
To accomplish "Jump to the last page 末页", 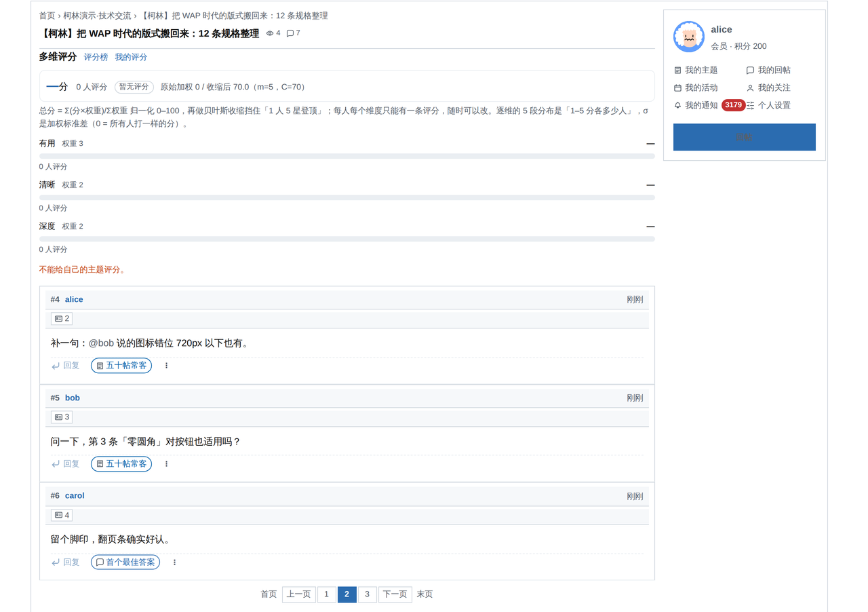I will [425, 594].
